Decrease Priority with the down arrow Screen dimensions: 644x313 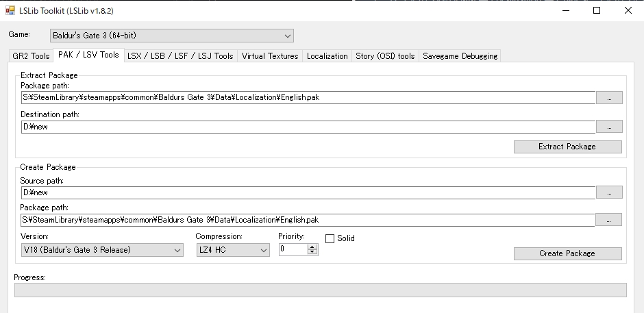[312, 252]
